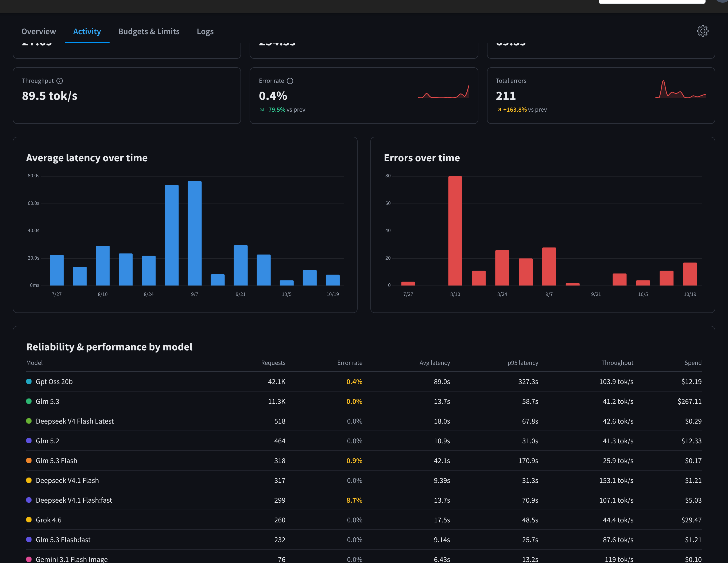Click the Glm 5.2 purple dot

click(x=29, y=441)
